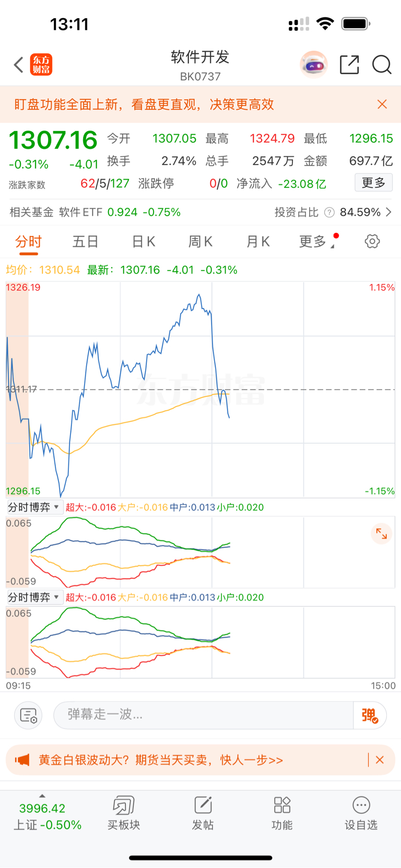Switch to the 五日 tab
This screenshot has width=401, height=868.
tap(85, 241)
